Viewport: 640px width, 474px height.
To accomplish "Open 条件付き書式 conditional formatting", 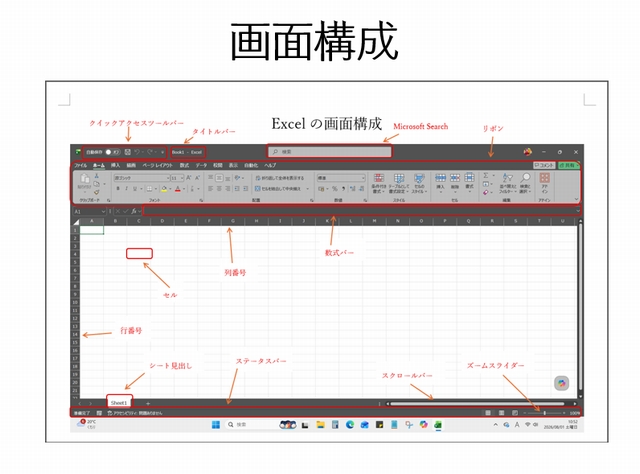I will click(x=379, y=183).
